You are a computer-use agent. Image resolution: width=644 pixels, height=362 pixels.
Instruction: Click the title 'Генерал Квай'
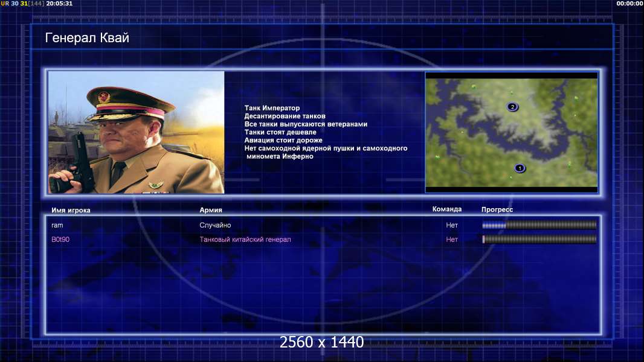point(87,38)
